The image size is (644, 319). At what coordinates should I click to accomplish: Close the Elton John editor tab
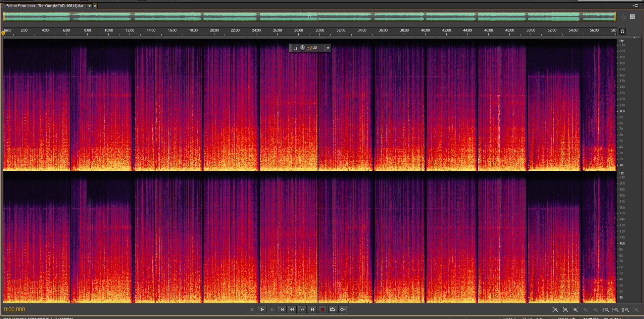point(95,6)
